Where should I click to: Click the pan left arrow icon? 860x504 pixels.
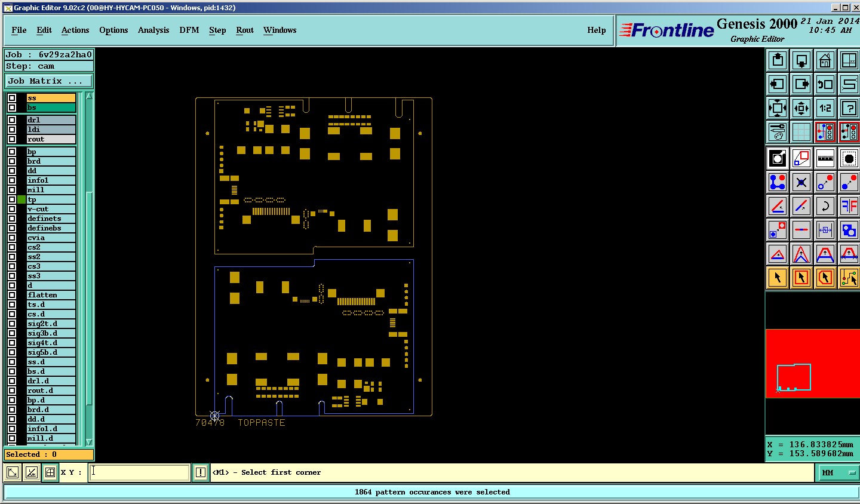point(778,84)
